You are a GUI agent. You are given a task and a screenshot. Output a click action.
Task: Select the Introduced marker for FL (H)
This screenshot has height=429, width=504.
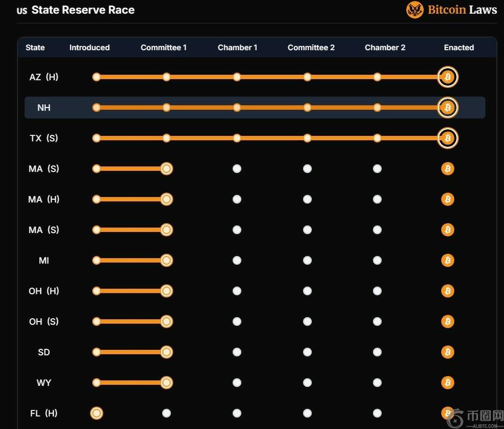pyautogui.click(x=97, y=413)
